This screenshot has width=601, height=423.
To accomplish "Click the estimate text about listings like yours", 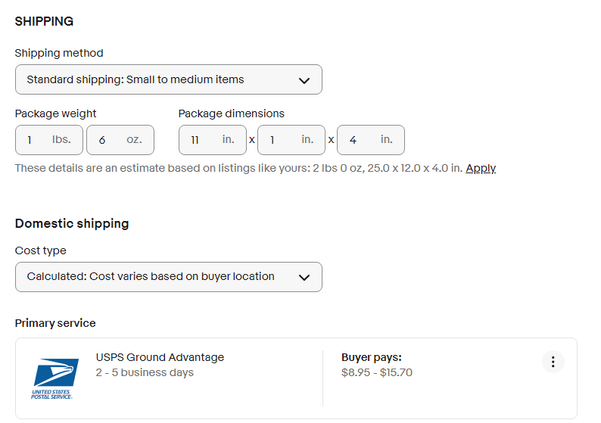I will (238, 168).
